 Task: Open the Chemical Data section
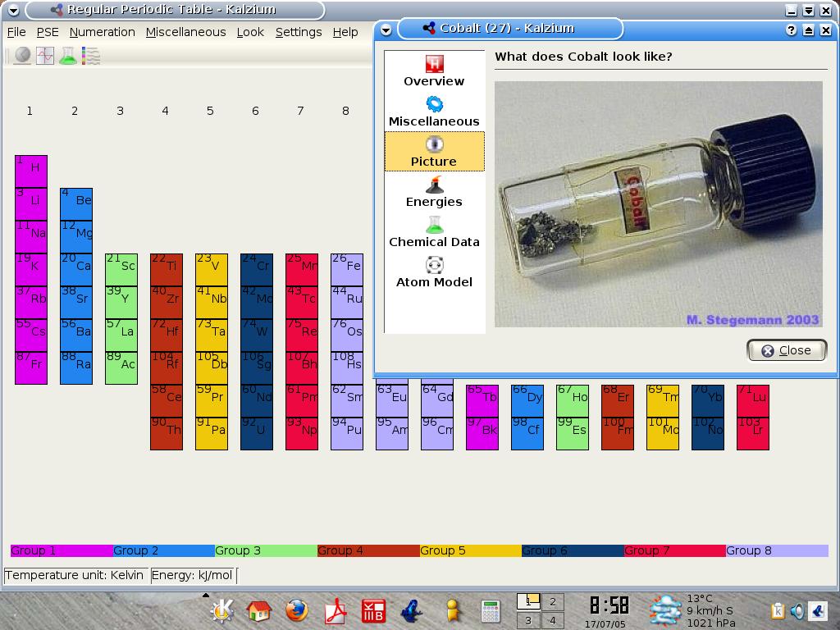[x=435, y=232]
